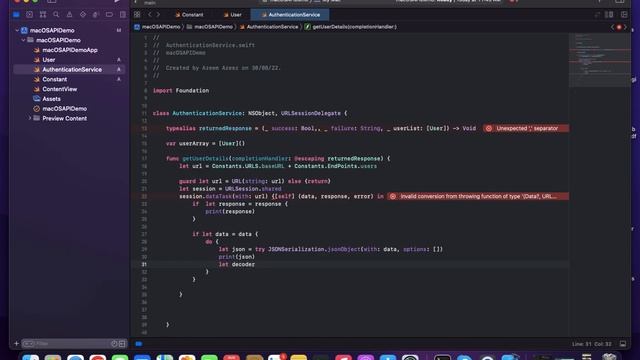
Task: Click 'var userArray = [User]()' line
Action: coord(205,143)
